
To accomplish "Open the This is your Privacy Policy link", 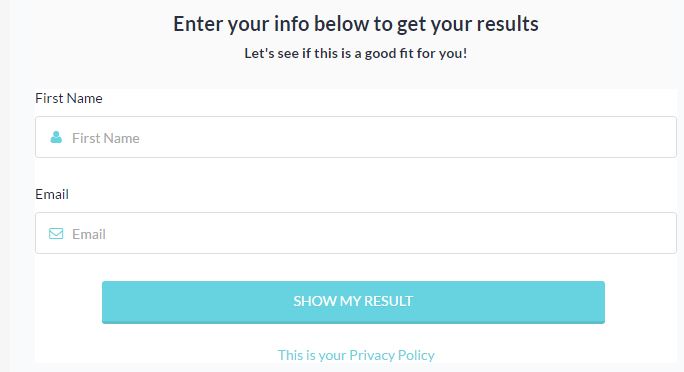I will (356, 355).
